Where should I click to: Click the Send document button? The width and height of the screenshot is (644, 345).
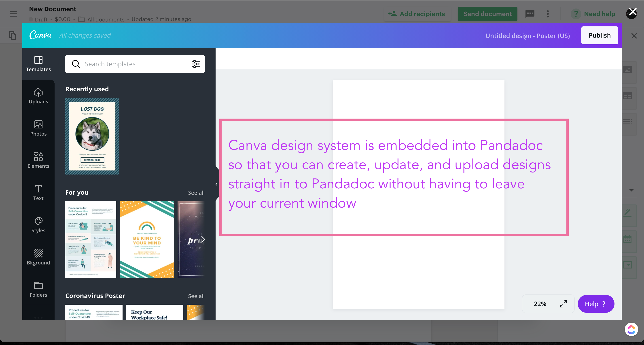(487, 14)
